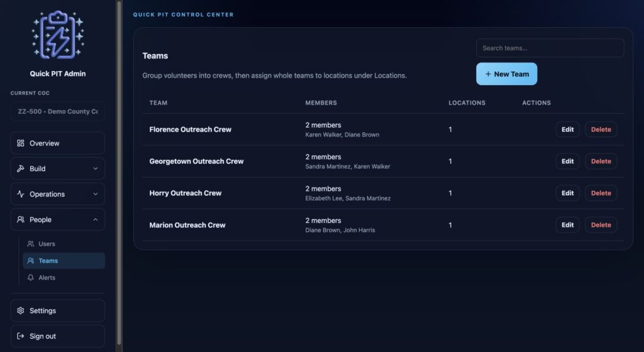Click the Teams icon in the People submenu

(30, 261)
